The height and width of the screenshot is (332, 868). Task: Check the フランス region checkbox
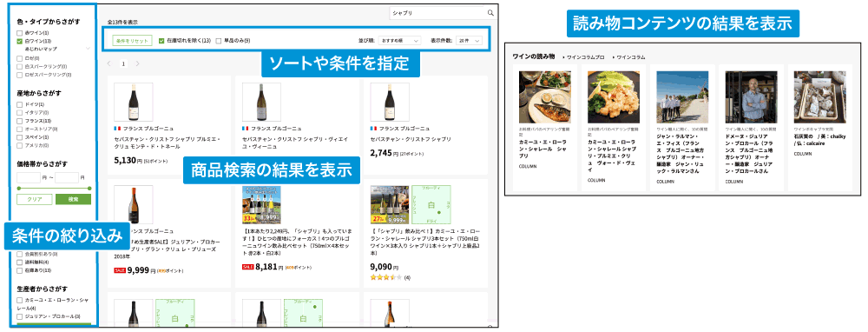coord(20,120)
